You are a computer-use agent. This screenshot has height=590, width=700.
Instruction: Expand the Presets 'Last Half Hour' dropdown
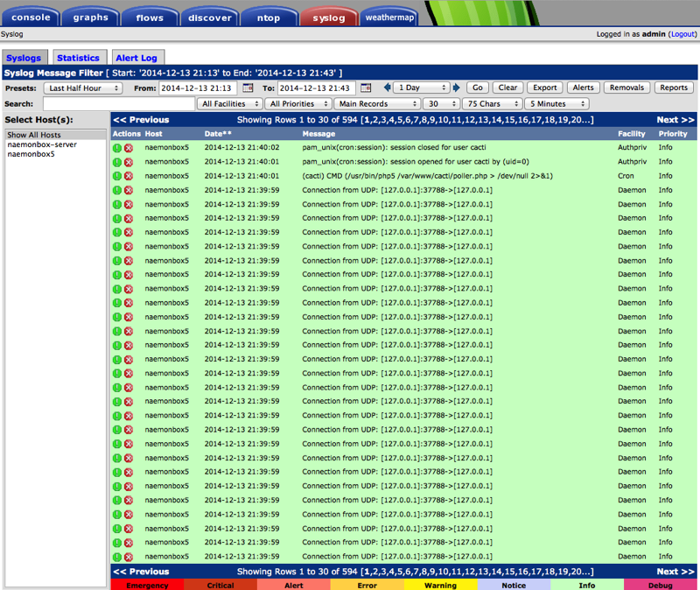point(83,88)
